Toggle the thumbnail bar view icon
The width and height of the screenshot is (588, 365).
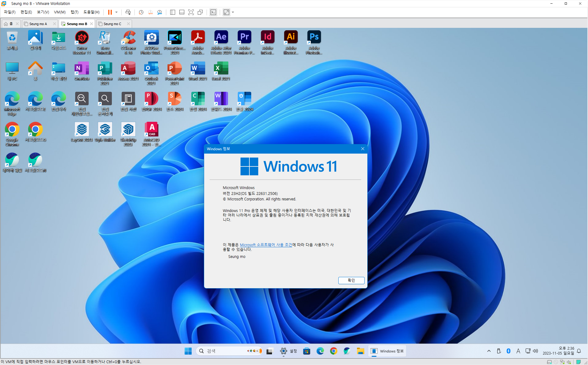point(182,12)
